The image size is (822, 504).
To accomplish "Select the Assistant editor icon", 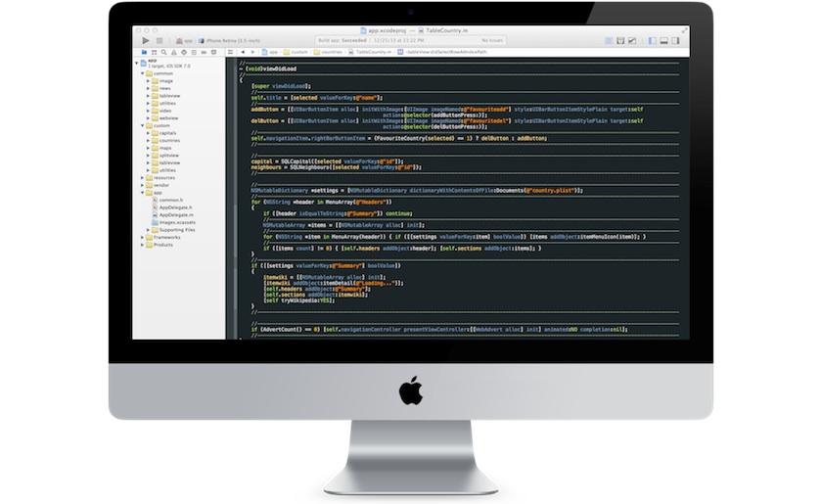I will [x=618, y=40].
